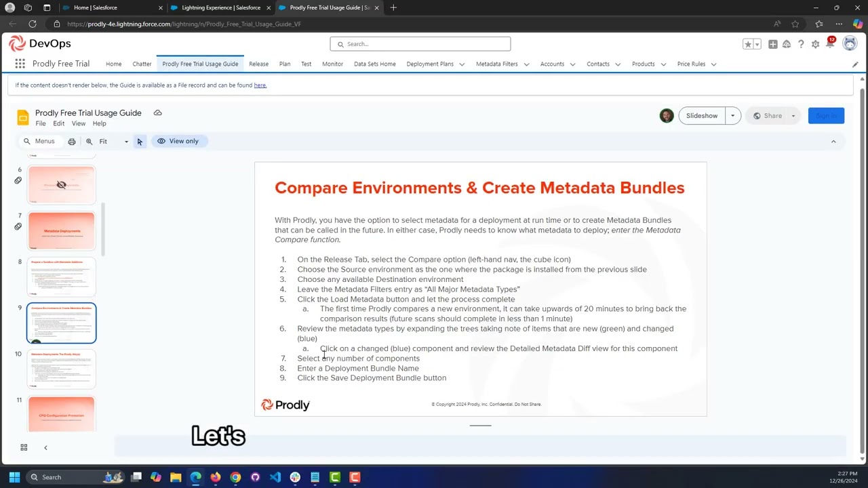
Task: Expand Deployment Plans tab menu
Action: tap(462, 64)
